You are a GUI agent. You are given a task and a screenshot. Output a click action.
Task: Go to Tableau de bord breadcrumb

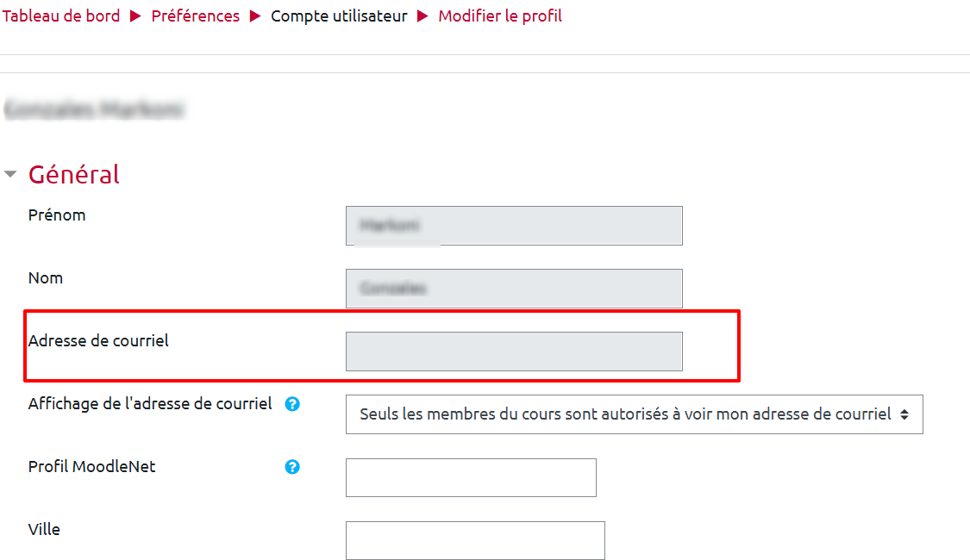61,16
